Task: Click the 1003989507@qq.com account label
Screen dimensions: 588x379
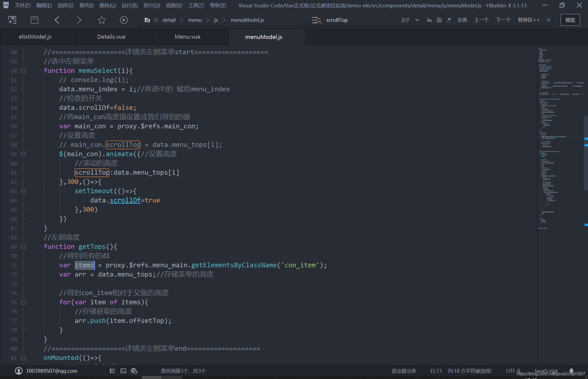Action: tap(52, 371)
